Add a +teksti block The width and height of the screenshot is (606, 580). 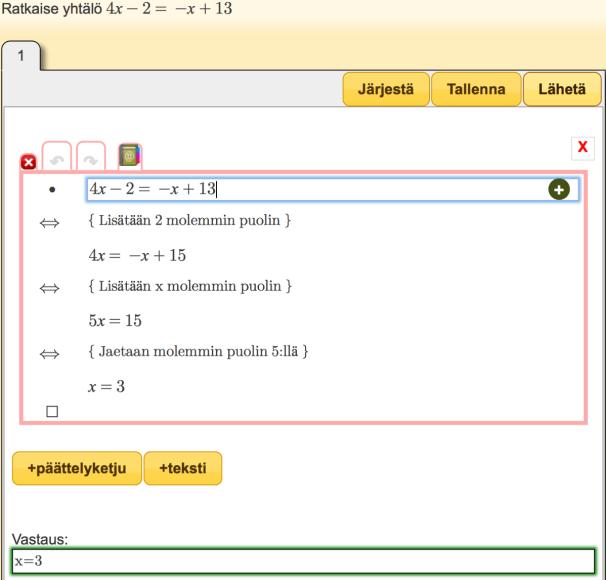[183, 468]
